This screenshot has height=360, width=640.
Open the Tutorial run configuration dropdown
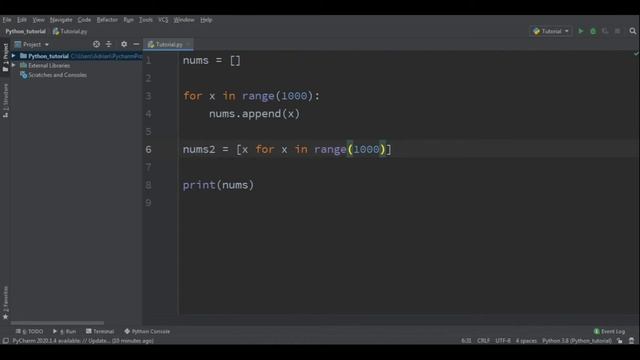tap(551, 31)
